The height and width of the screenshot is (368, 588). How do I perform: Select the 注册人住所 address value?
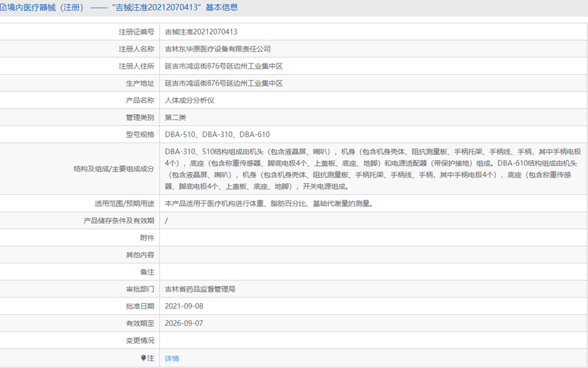223,66
